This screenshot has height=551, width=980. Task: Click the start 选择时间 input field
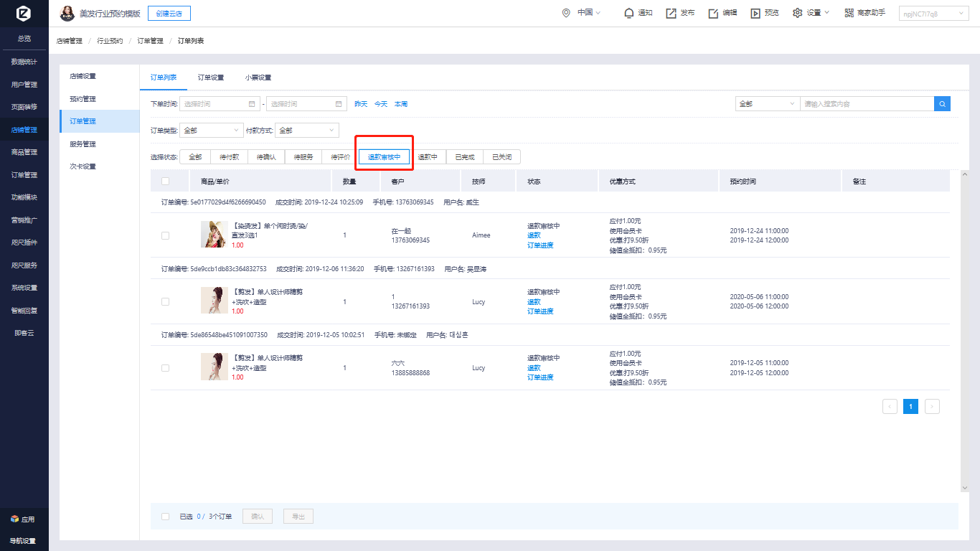(220, 104)
